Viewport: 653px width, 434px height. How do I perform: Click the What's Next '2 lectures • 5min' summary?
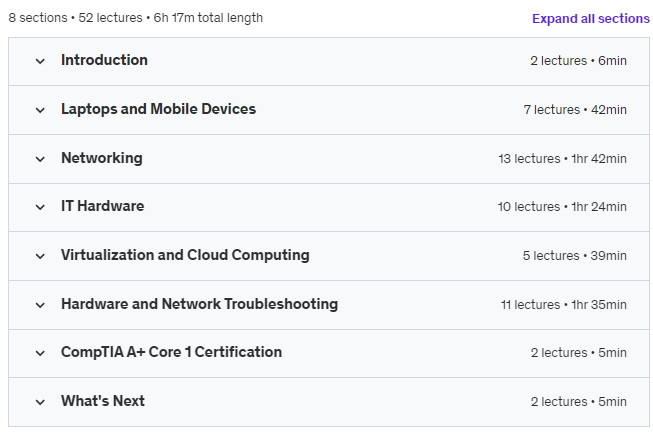(579, 402)
